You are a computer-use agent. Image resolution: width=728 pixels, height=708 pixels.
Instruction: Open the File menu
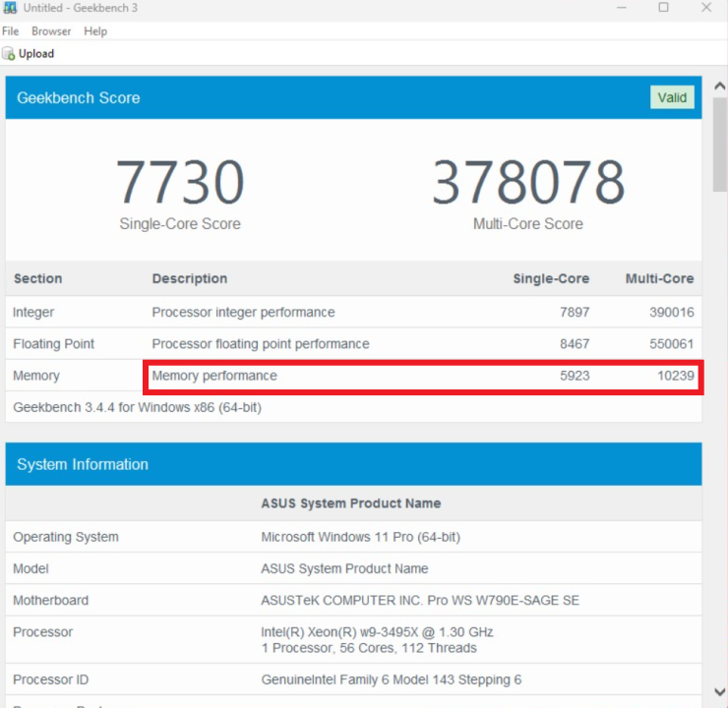click(11, 31)
